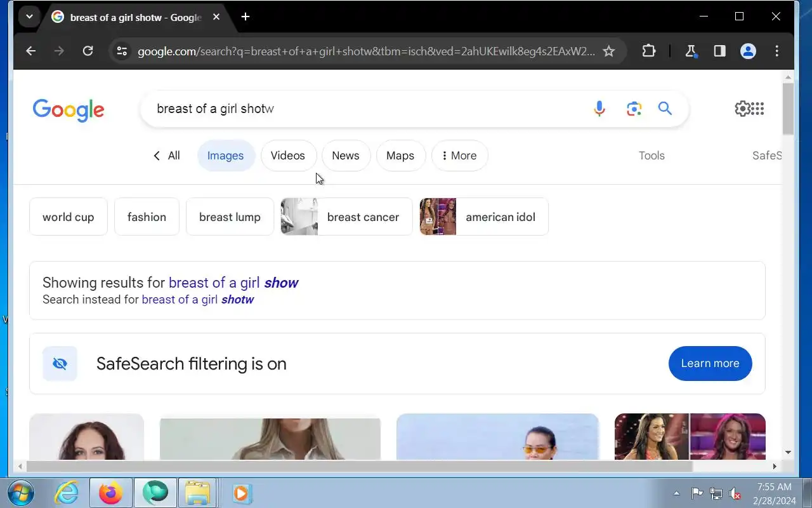
Task: Search instead for original 'shotw' query
Action: click(198, 300)
